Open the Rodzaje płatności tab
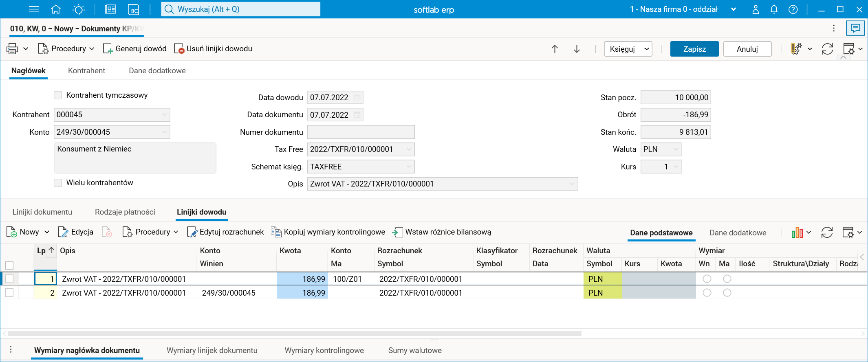The height and width of the screenshot is (362, 868). point(125,212)
